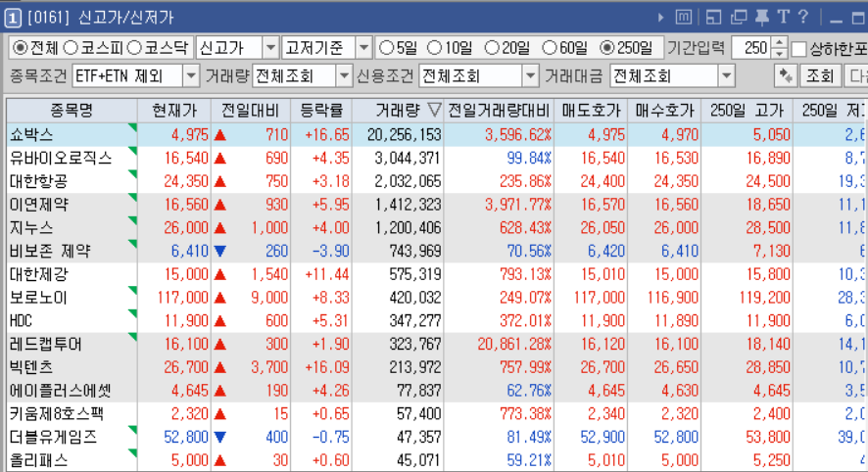The image size is (868, 472).
Task: Click the 'm' memo icon in title bar
Action: (x=684, y=18)
